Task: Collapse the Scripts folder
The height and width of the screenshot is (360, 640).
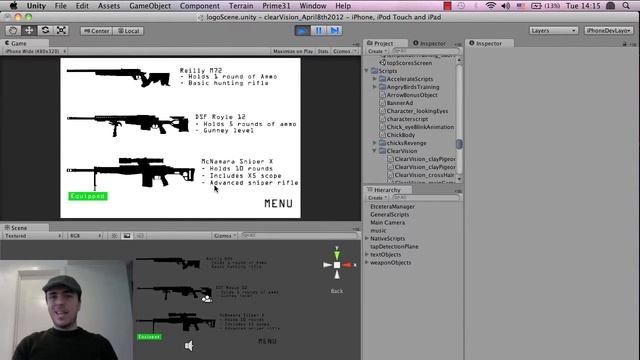Action: point(367,71)
